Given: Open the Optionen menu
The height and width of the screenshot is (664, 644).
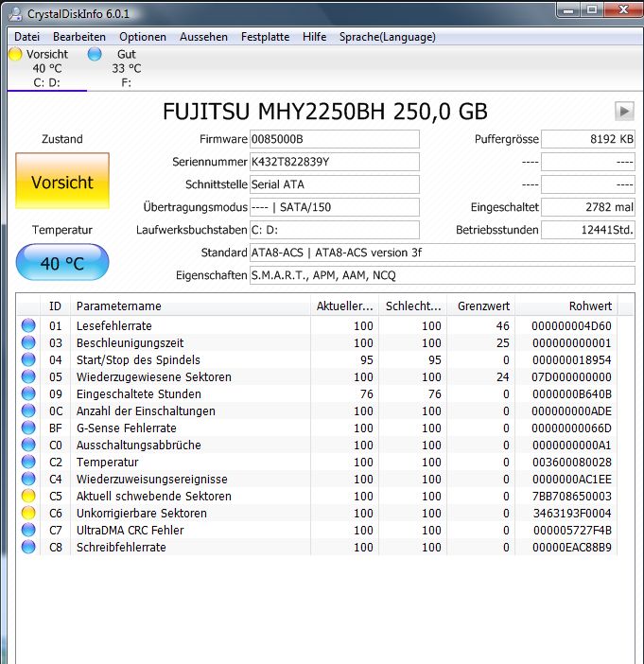Looking at the screenshot, I should [143, 37].
